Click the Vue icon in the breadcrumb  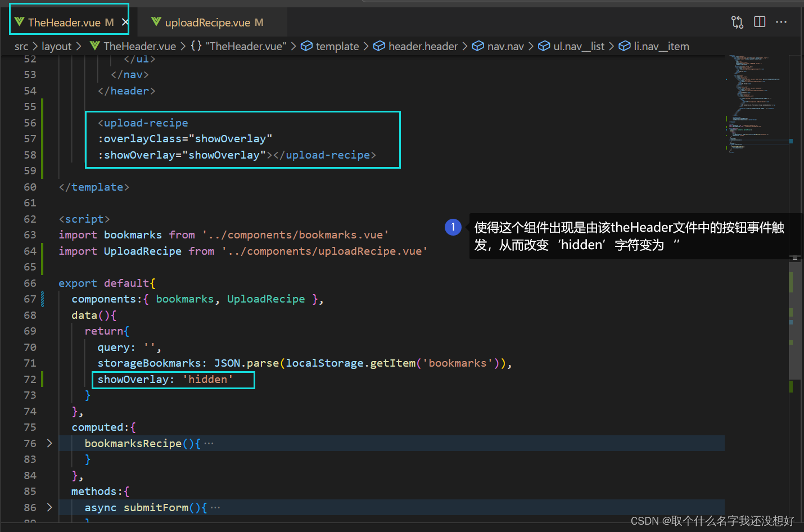click(x=94, y=46)
